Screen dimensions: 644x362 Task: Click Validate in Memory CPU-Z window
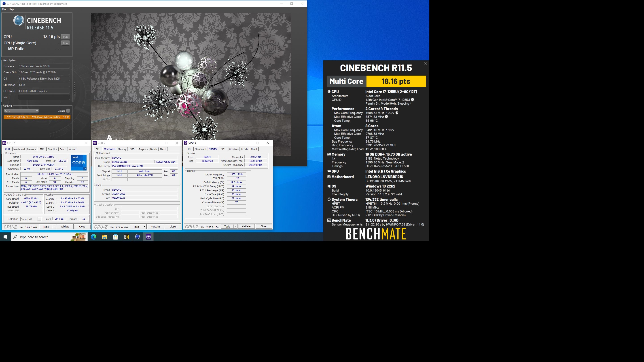point(246,226)
